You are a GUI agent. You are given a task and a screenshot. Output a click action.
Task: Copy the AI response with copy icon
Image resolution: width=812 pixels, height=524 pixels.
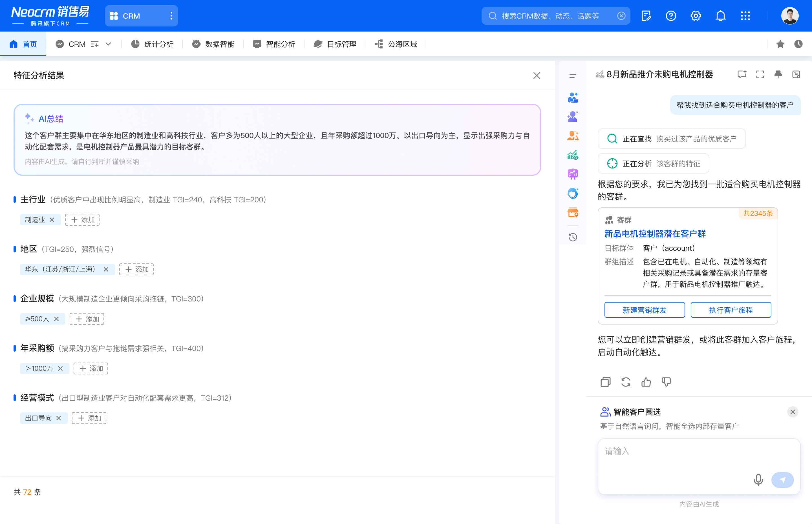(x=605, y=382)
